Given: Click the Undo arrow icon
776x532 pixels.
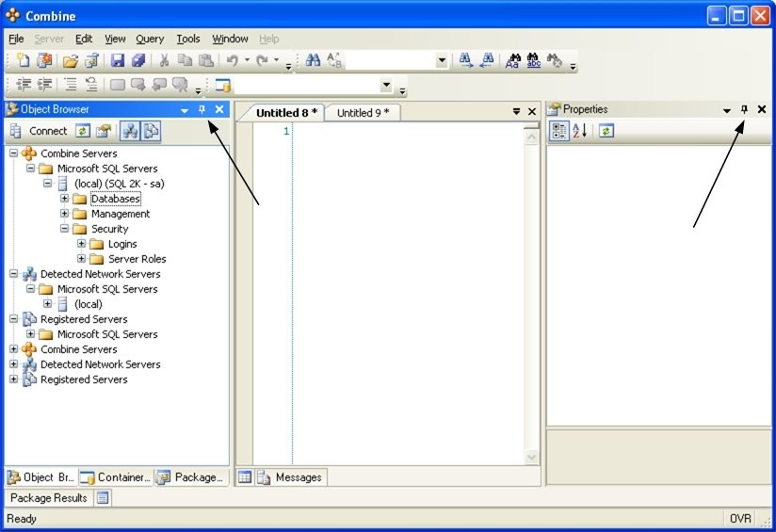Looking at the screenshot, I should 233,61.
